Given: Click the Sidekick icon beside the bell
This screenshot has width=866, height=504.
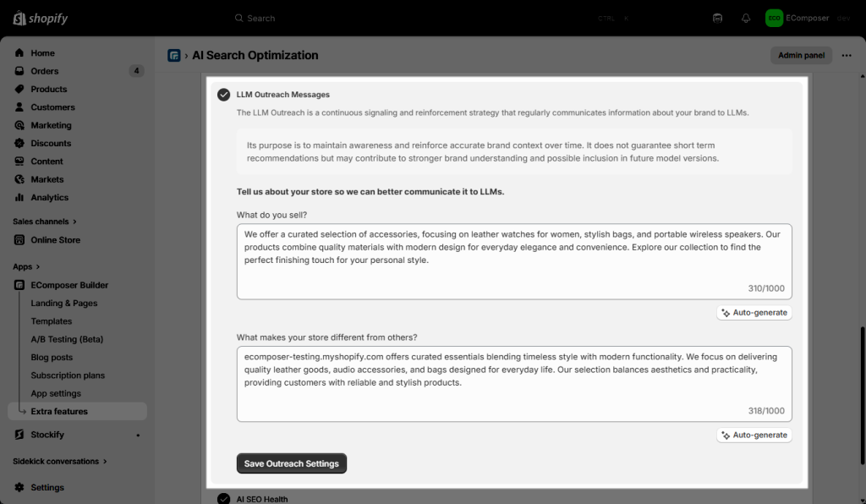Looking at the screenshot, I should pyautogui.click(x=718, y=18).
